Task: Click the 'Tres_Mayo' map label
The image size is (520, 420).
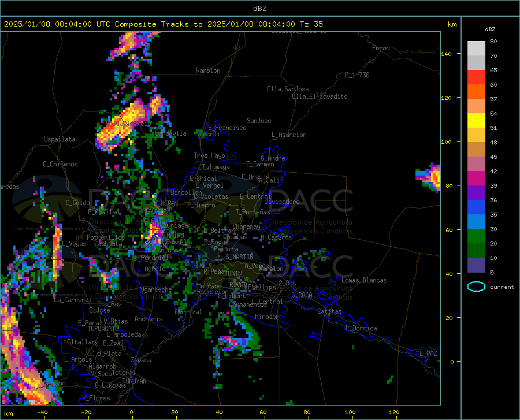Action: [x=209, y=155]
